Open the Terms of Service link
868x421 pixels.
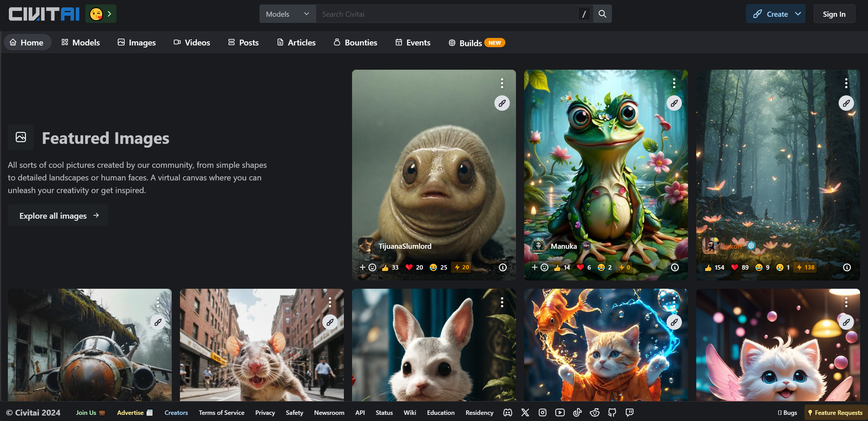coord(221,412)
